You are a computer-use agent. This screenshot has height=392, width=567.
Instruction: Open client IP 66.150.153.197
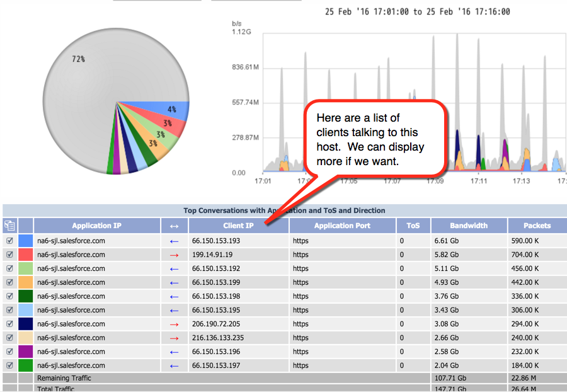216,366
